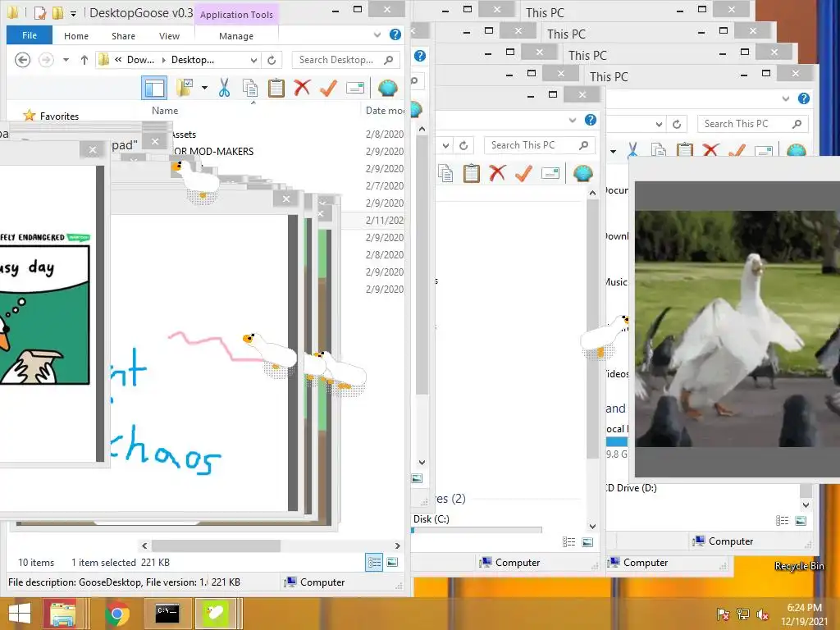
Task: Expand the ribbon chevron in DesktopGoose window
Action: 377,34
